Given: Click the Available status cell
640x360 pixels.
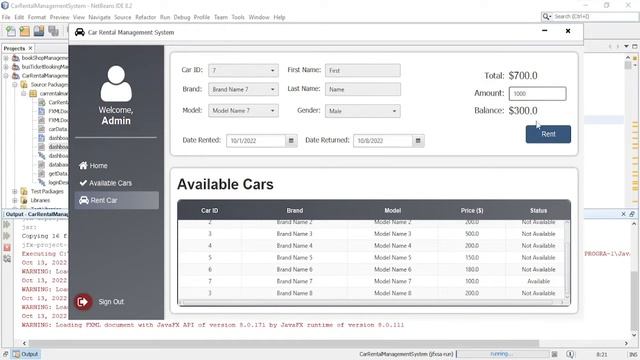Looking at the screenshot, I should pos(538,281).
